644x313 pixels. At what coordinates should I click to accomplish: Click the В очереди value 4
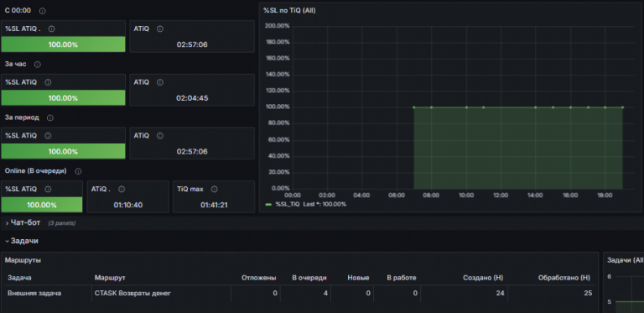[325, 294]
